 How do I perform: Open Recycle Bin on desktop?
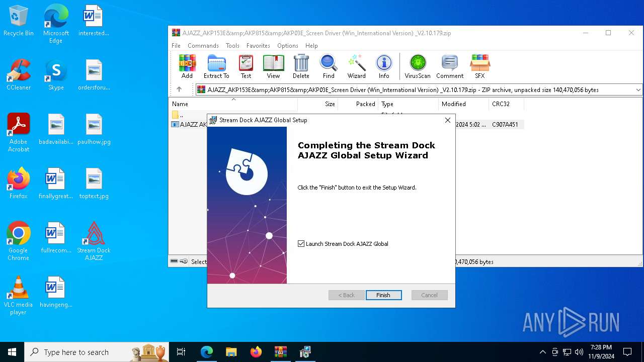coord(19,21)
